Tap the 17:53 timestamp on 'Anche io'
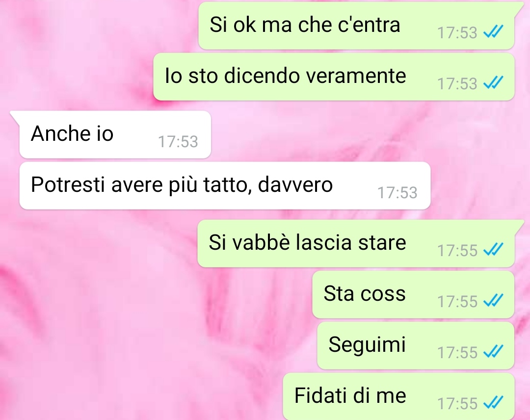Image resolution: width=530 pixels, height=420 pixels. [178, 142]
